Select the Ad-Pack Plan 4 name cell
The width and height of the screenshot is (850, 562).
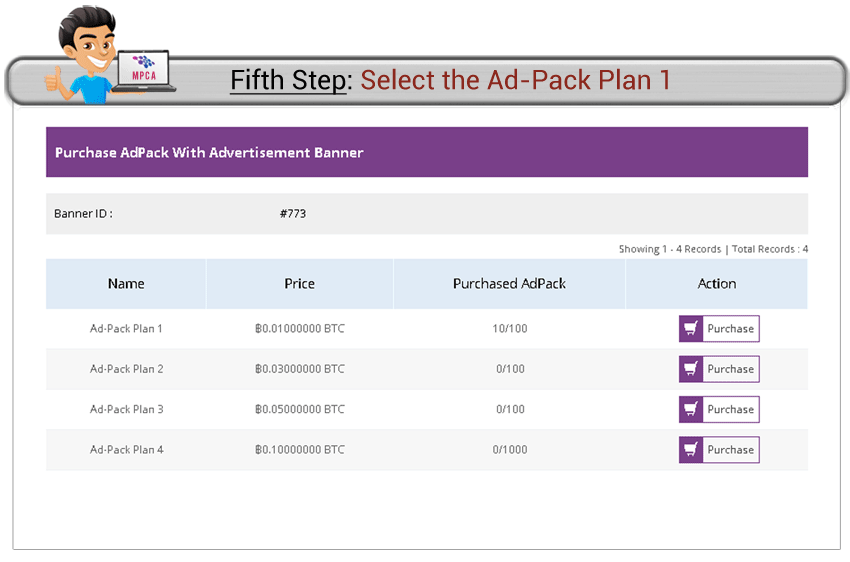click(x=126, y=450)
